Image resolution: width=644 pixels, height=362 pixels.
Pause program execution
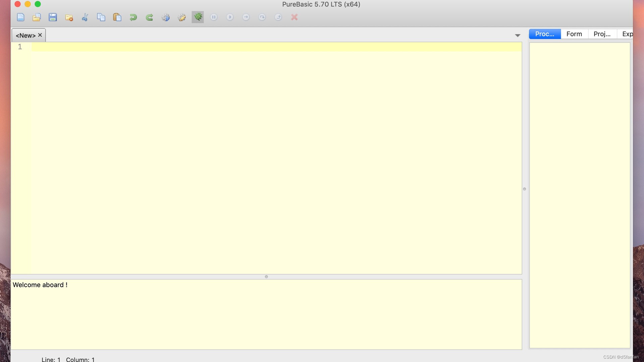click(214, 17)
